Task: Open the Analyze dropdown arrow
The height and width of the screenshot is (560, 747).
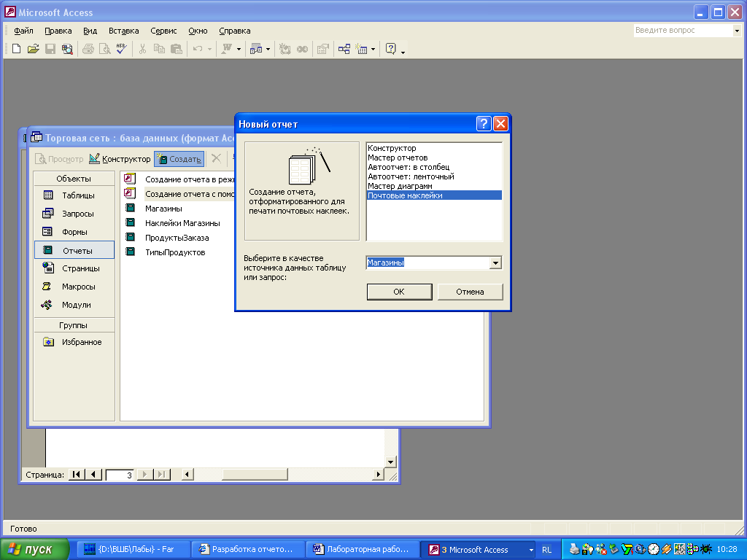Action: click(268, 49)
